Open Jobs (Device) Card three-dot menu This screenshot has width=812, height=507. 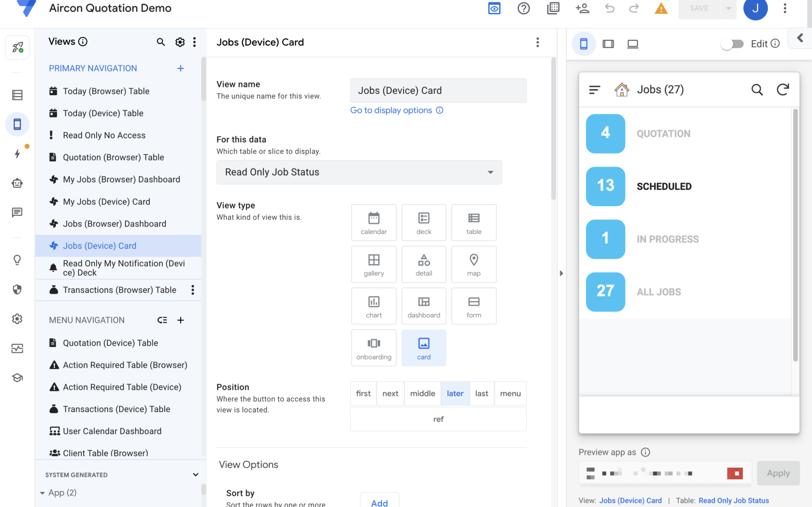point(538,42)
